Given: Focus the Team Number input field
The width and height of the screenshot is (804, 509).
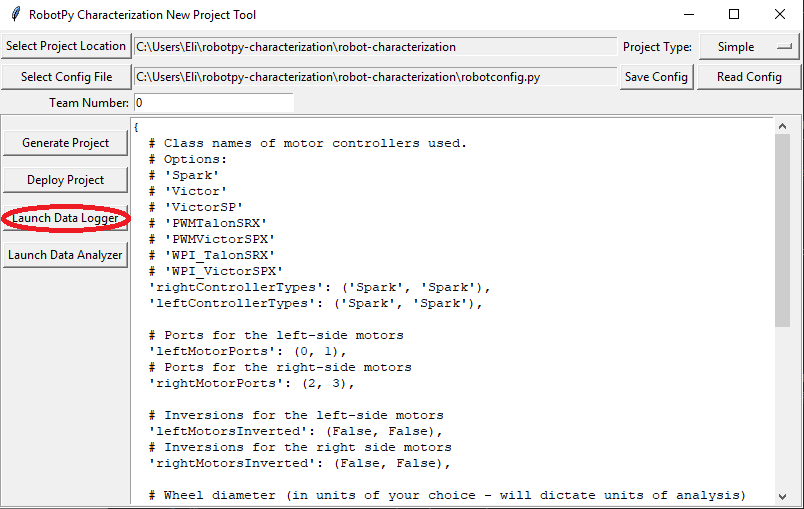Looking at the screenshot, I should coord(214,103).
